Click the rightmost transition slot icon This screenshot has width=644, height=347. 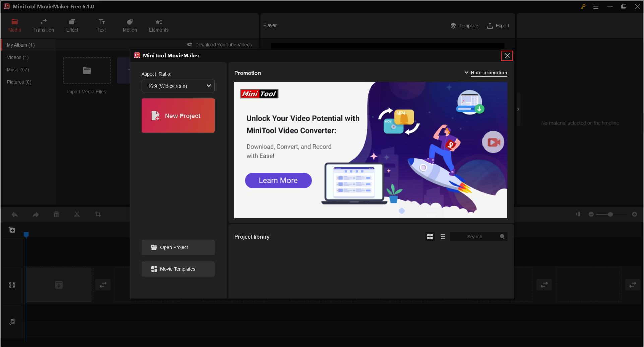click(x=633, y=285)
